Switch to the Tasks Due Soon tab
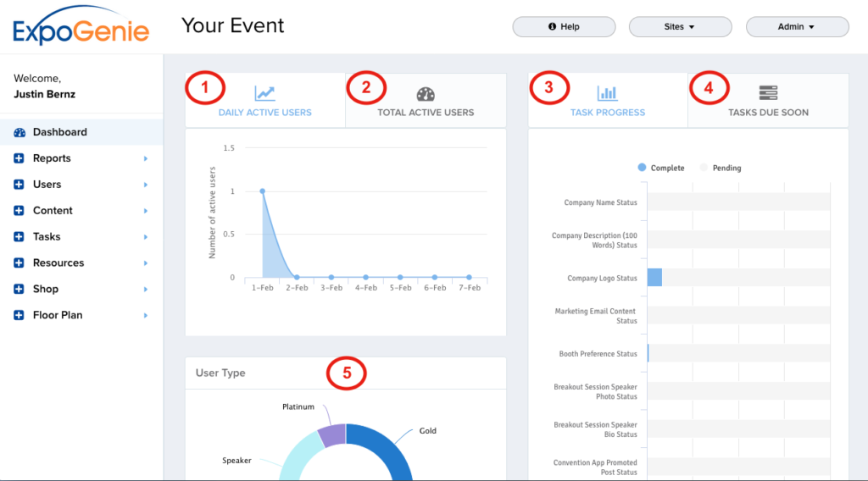Screen dimensions: 868x481 768,112
